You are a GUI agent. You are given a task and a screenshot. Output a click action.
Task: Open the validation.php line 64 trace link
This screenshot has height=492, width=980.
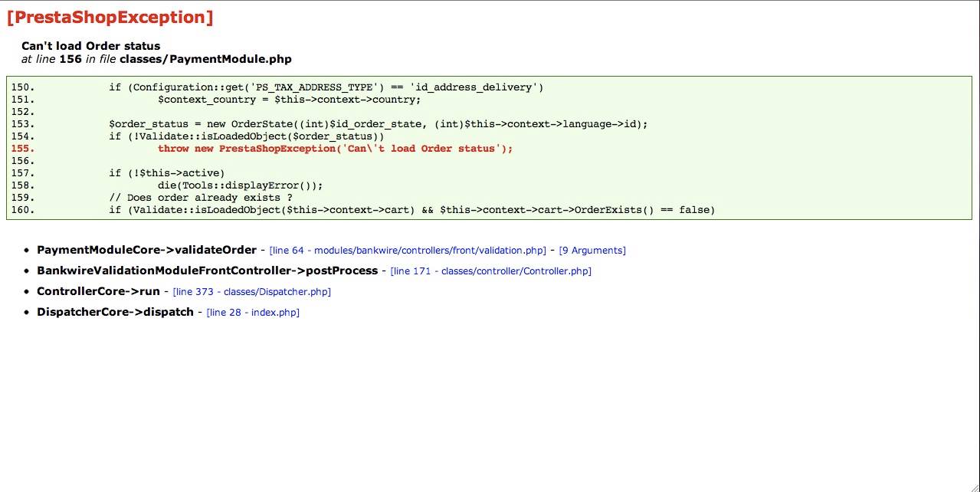pos(408,251)
